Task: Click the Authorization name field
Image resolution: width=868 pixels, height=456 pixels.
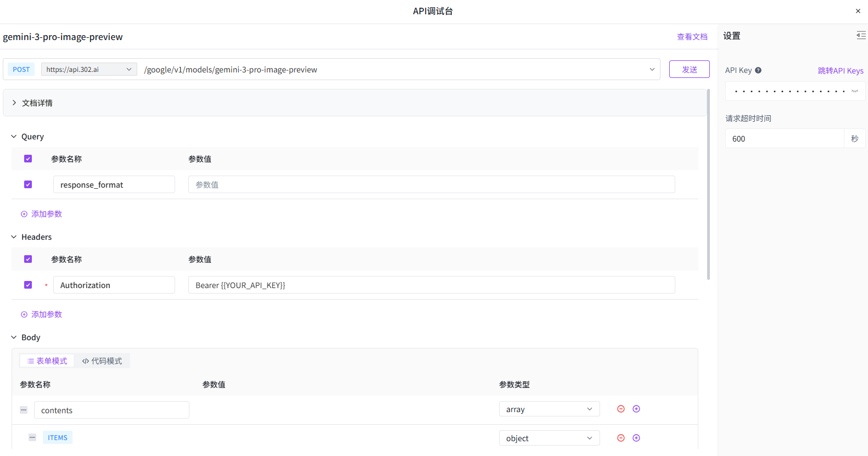Action: pos(114,285)
